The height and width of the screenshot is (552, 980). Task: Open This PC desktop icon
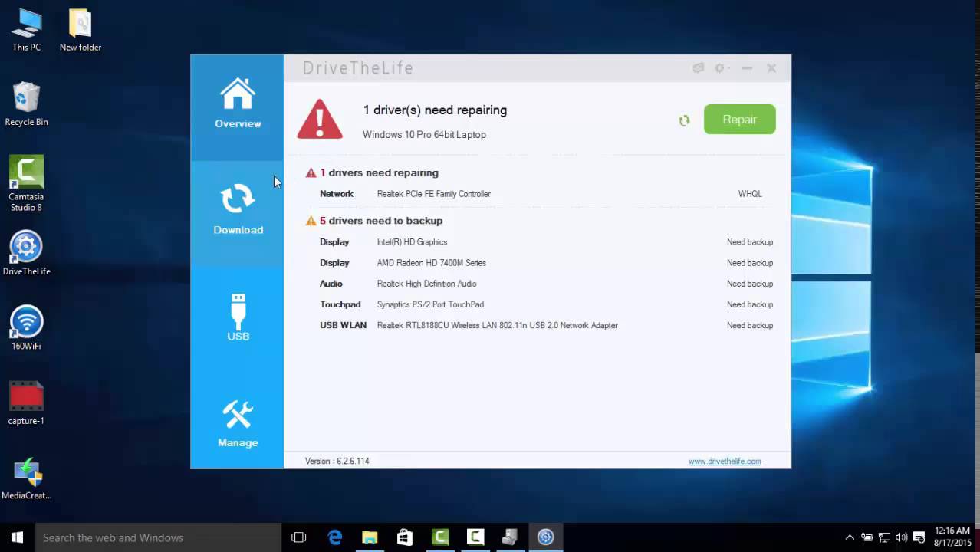26,31
